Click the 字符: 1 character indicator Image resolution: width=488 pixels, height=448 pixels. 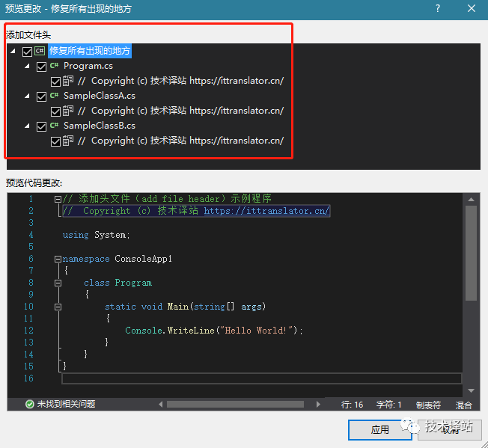tap(388, 405)
